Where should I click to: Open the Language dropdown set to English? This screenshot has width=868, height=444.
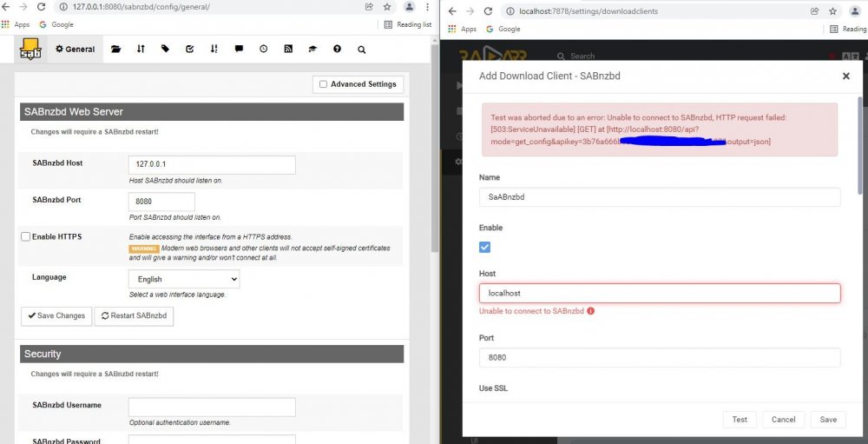184,280
